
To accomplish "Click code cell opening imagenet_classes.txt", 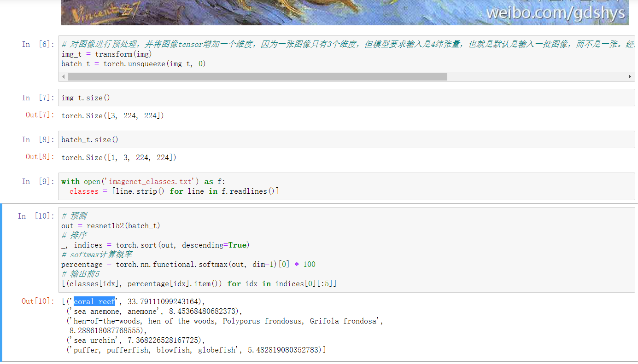I will point(346,186).
